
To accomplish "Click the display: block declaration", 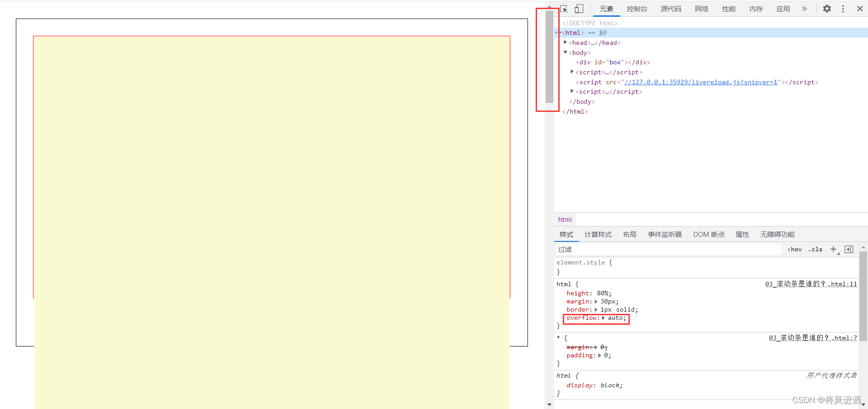I will point(595,385).
